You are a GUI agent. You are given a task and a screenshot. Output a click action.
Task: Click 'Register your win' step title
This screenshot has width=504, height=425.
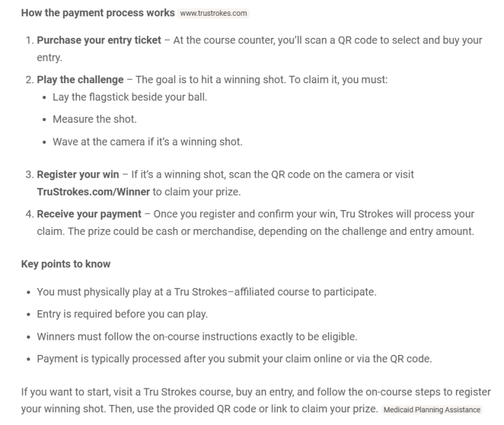tap(78, 175)
